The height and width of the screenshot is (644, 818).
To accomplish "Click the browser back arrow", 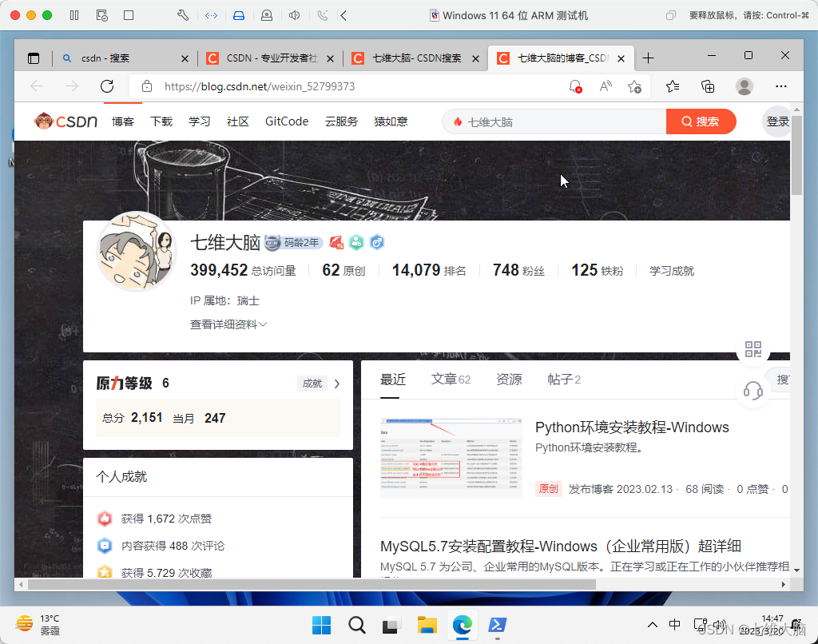I will (x=37, y=86).
